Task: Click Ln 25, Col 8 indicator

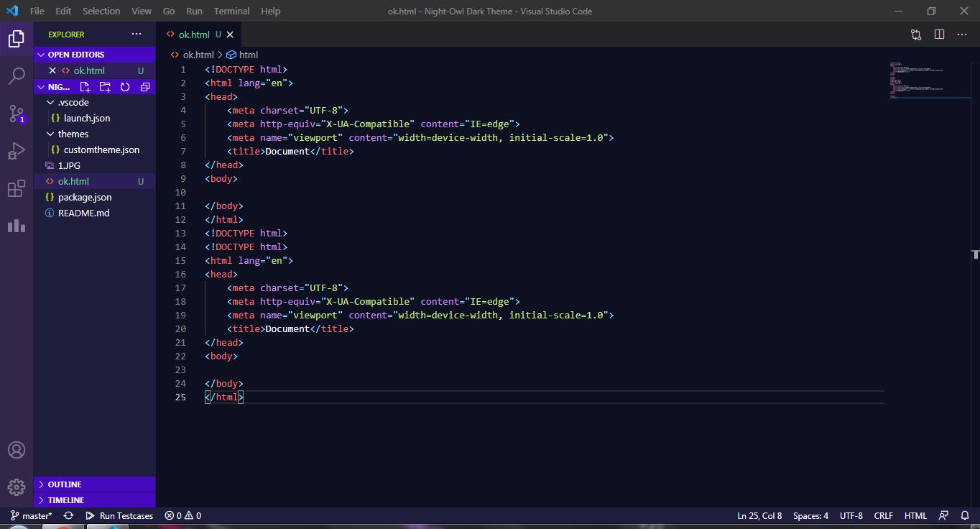Action: [759, 515]
